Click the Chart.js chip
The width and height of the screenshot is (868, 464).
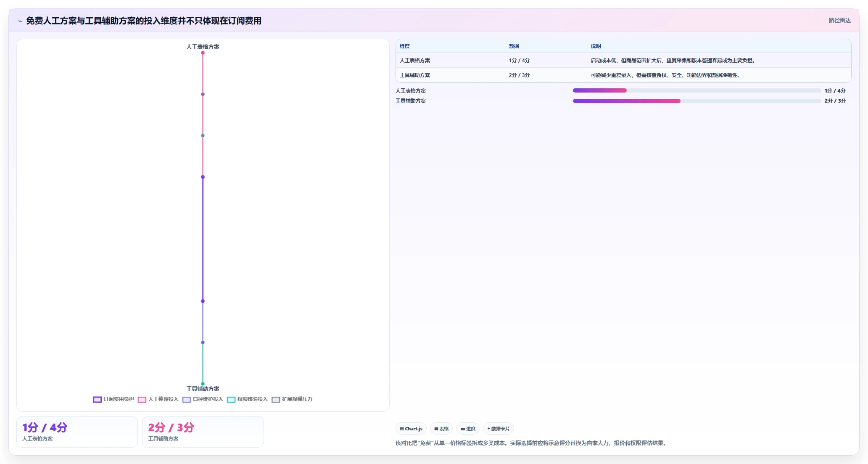[x=411, y=429]
